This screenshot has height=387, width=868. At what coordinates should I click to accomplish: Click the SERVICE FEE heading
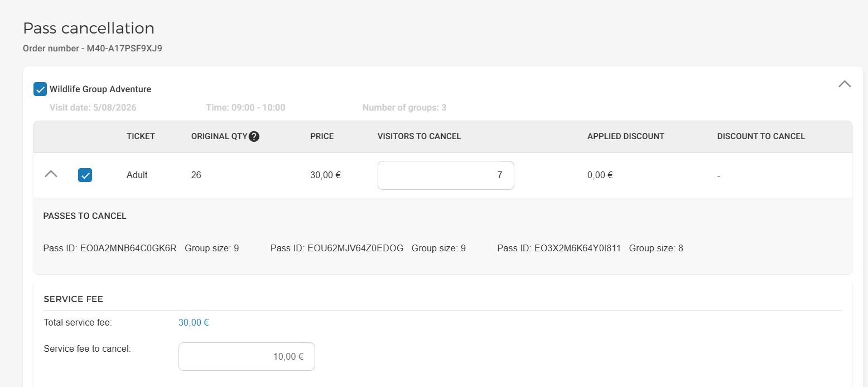click(74, 299)
